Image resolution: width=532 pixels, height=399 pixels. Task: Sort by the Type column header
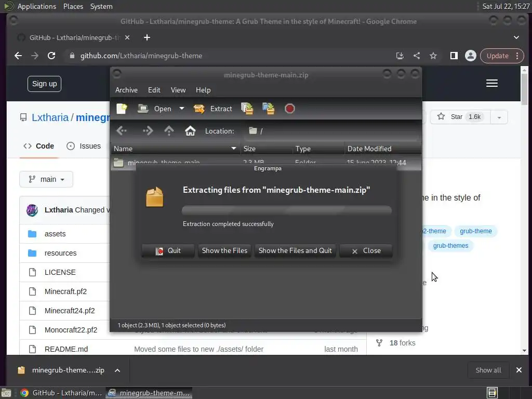coord(318,149)
